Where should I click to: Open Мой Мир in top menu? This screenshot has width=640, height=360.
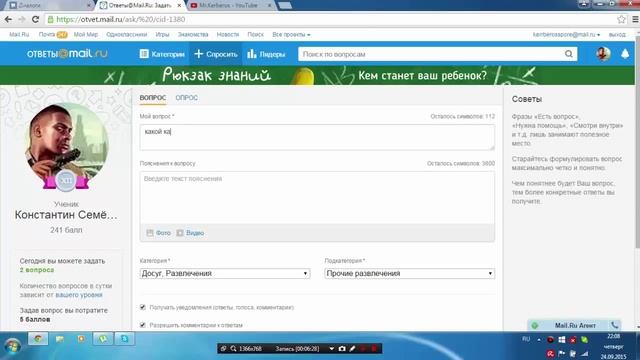tap(86, 35)
